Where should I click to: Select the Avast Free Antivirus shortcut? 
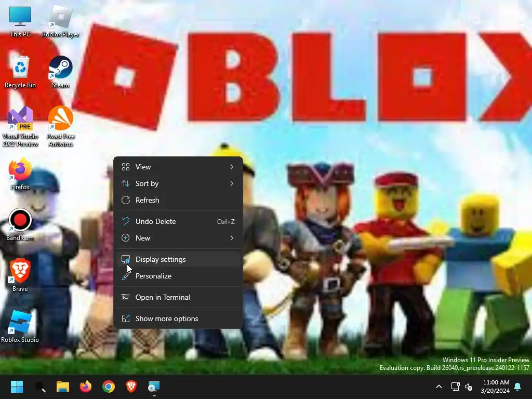click(x=60, y=127)
